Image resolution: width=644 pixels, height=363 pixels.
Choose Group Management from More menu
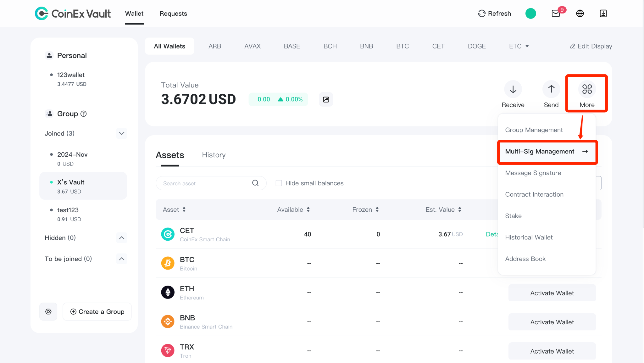pyautogui.click(x=534, y=130)
